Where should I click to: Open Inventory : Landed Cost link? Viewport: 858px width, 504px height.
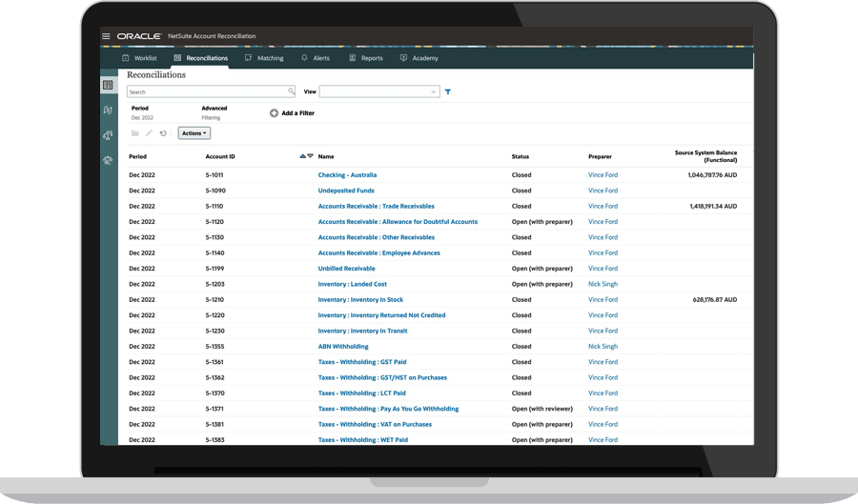point(353,284)
